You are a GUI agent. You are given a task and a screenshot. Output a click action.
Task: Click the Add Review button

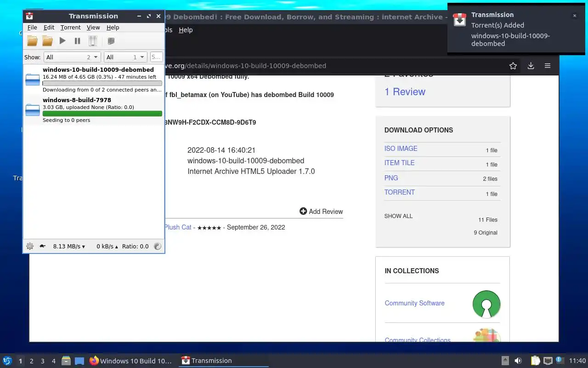click(x=321, y=212)
